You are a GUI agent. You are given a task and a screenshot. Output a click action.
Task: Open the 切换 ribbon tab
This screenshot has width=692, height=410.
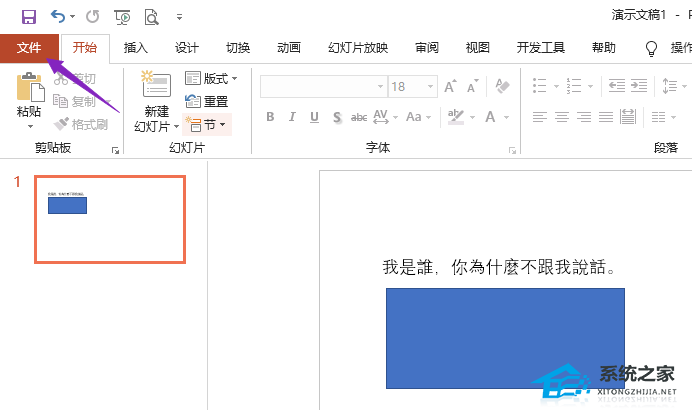coord(238,48)
